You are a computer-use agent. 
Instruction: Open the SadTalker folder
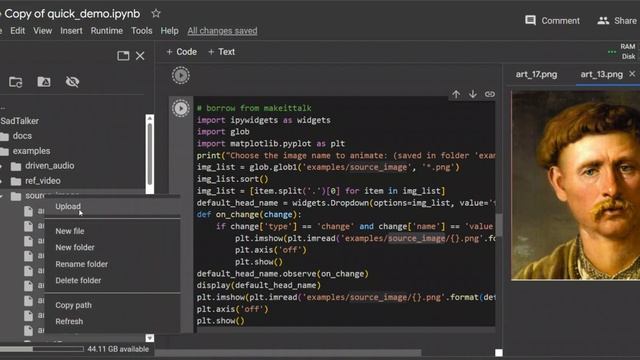20,121
